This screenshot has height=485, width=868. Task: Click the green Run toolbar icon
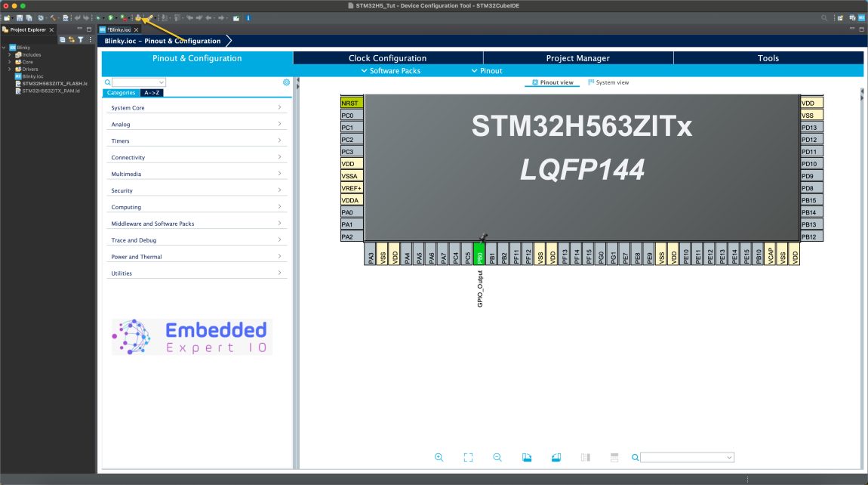(109, 17)
